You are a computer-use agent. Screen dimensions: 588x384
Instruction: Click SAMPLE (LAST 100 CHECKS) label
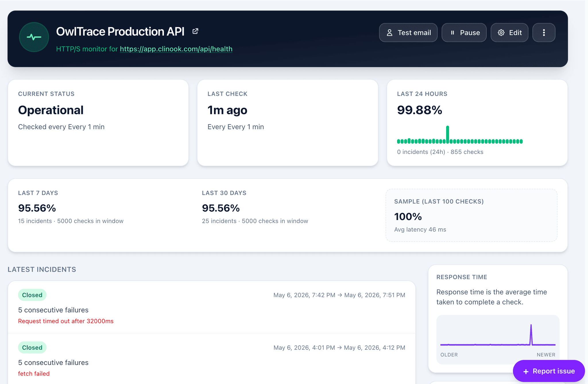439,202
